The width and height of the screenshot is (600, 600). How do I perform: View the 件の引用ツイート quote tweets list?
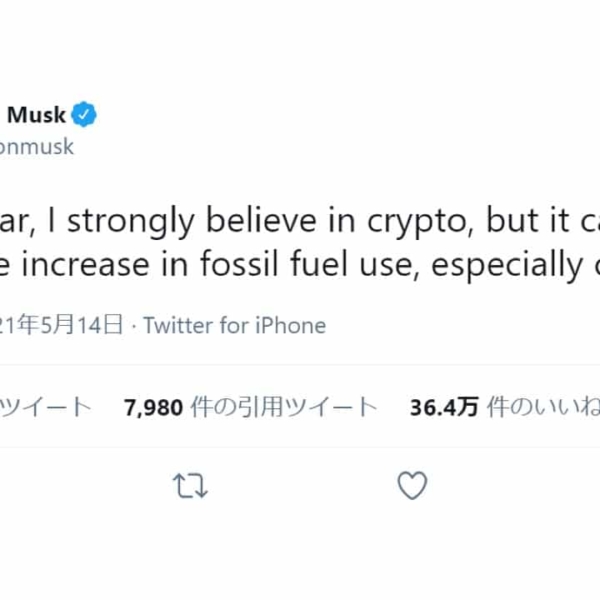[x=284, y=407]
